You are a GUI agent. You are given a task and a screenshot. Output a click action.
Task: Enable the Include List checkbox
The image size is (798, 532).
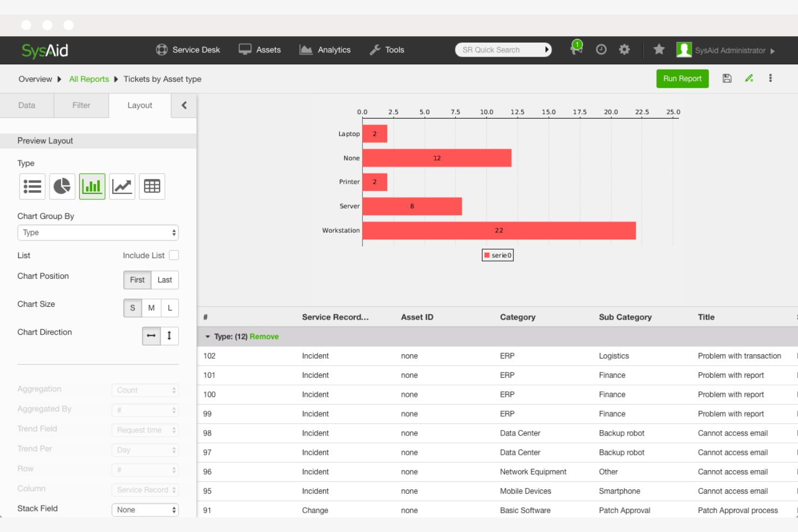[x=174, y=255]
